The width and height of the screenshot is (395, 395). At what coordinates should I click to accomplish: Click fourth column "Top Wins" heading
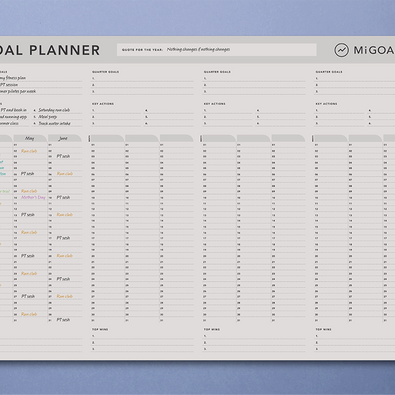coord(323,329)
